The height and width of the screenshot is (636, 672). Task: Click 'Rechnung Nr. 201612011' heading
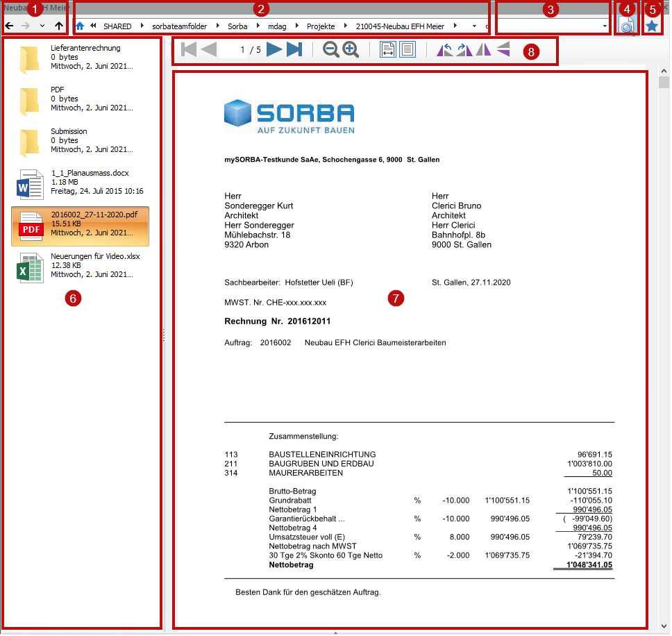[278, 322]
